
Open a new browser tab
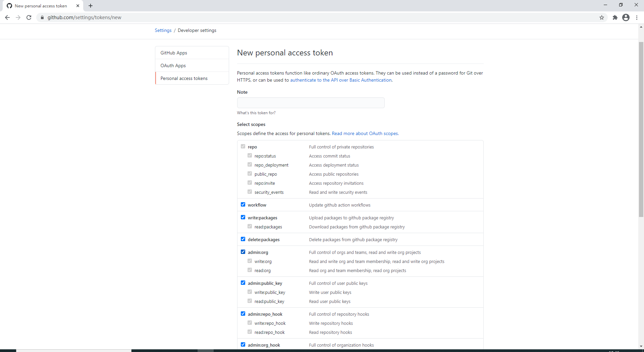coord(91,6)
